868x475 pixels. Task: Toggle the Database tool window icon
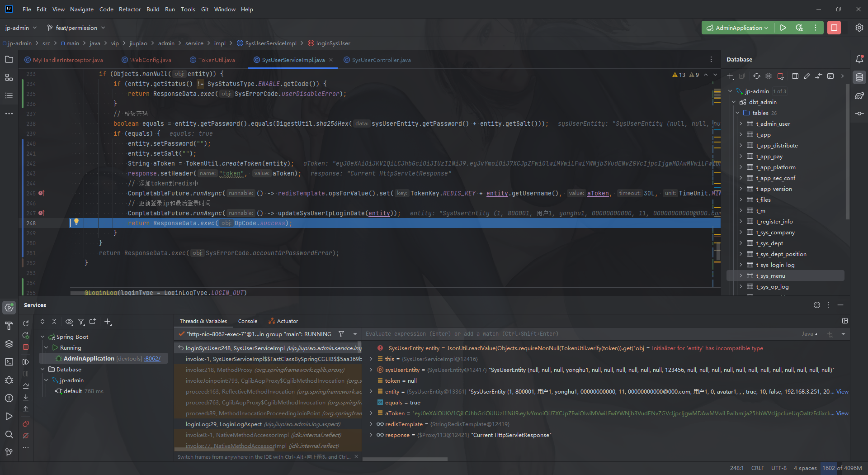pos(859,77)
